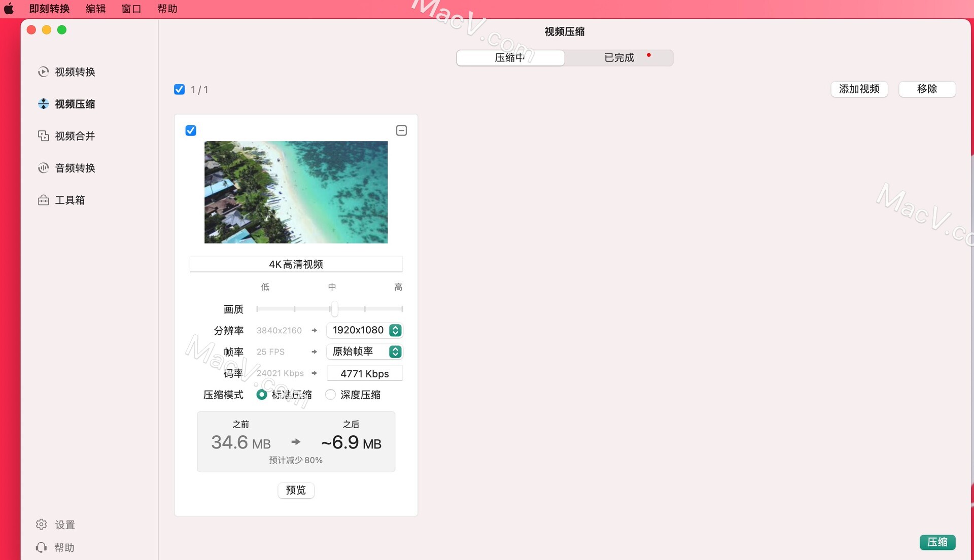Click the 添加视频 button
The image size is (974, 560).
(859, 89)
